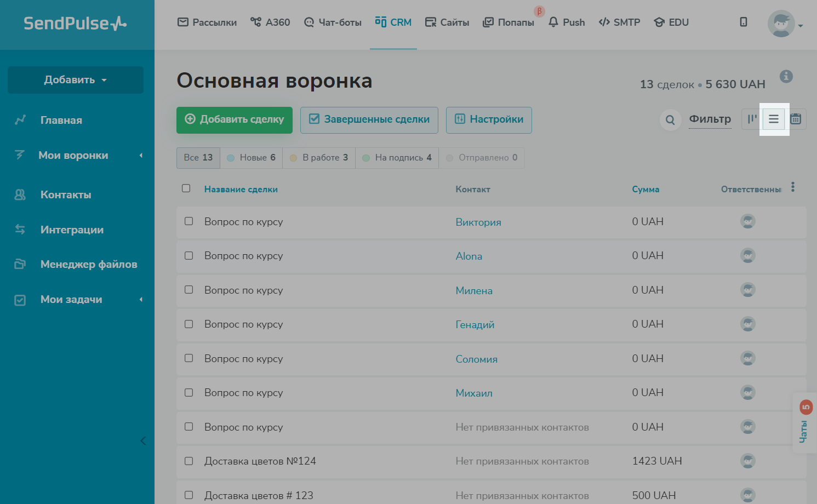Open table column options menu
Viewport: 817px width, 504px height.
tap(792, 187)
